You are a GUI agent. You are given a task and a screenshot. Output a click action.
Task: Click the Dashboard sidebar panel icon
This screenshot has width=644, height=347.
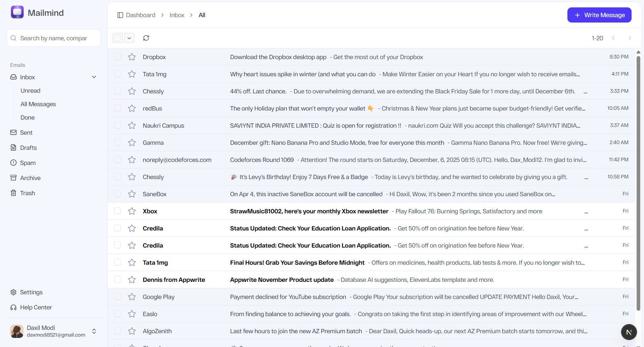pos(120,15)
